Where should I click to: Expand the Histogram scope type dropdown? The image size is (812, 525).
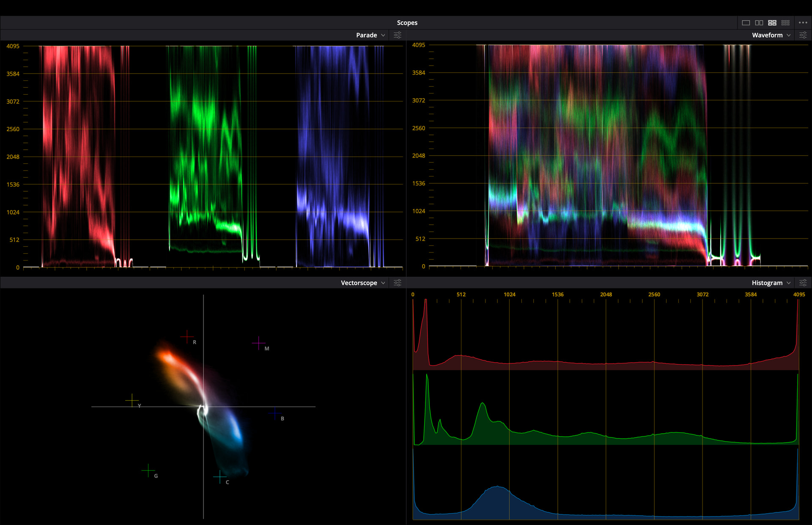[789, 283]
